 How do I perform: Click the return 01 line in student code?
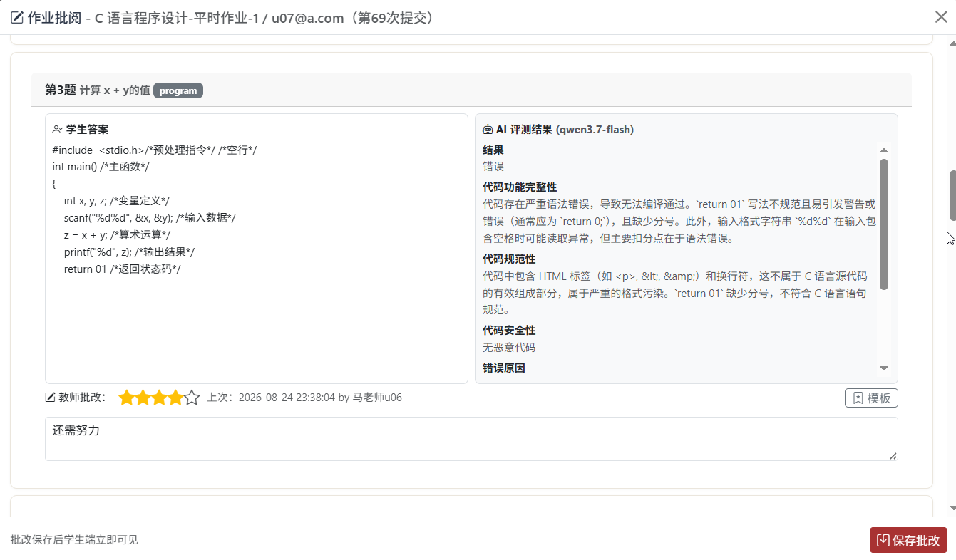click(x=123, y=269)
